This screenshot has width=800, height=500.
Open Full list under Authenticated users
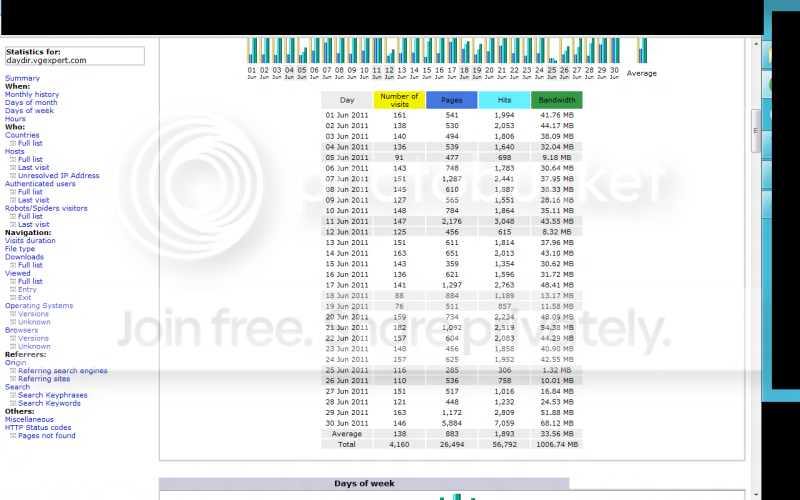pos(30,192)
